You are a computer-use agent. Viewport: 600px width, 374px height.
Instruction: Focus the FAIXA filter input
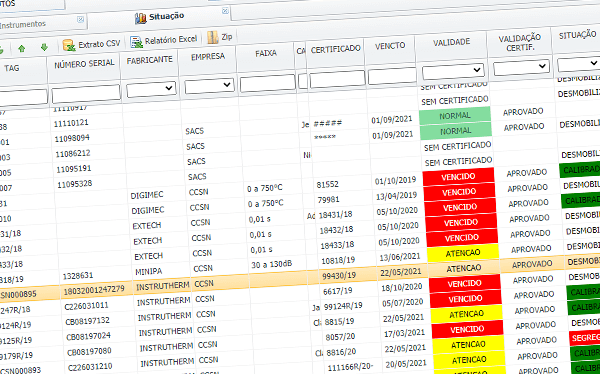tap(267, 83)
